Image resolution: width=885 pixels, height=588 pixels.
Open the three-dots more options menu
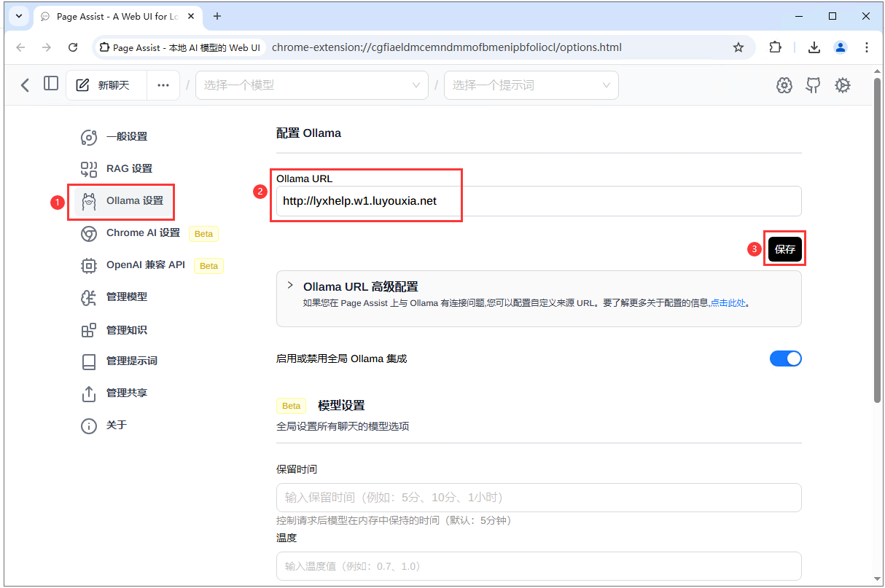pos(163,85)
